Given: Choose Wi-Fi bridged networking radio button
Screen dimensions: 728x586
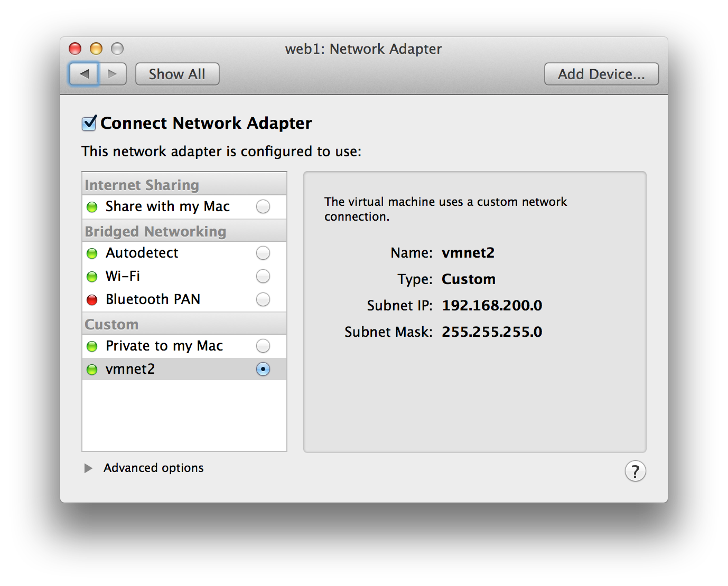Looking at the screenshot, I should click(x=263, y=276).
